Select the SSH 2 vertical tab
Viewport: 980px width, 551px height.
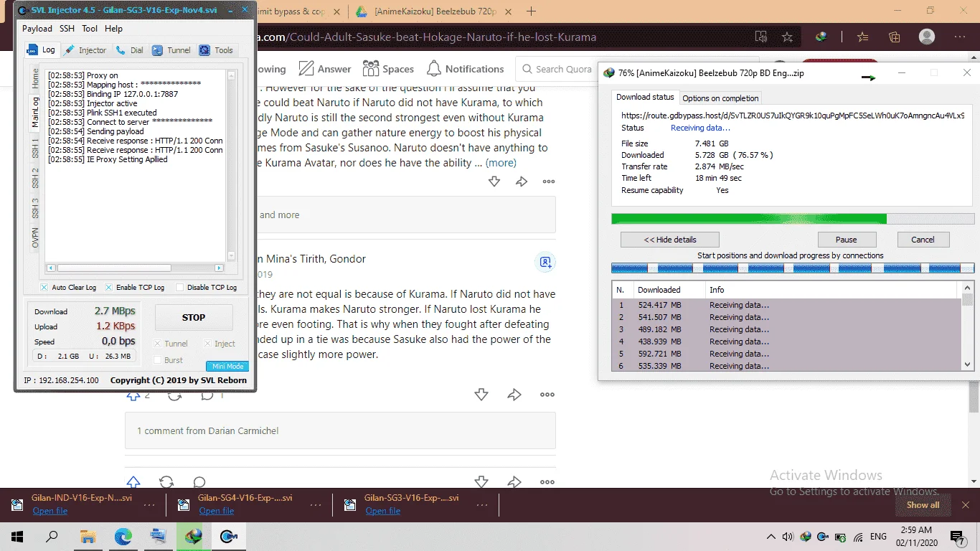(35, 179)
